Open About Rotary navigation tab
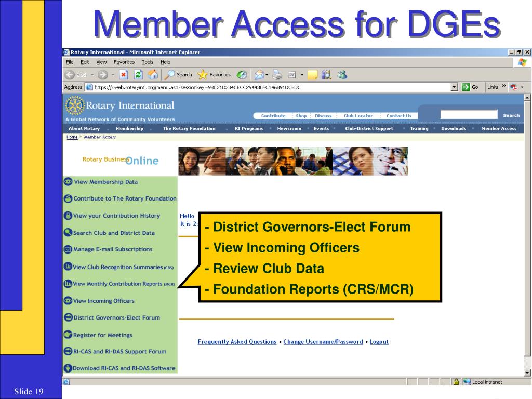Viewport: 532px width, 399px height. tap(84, 129)
